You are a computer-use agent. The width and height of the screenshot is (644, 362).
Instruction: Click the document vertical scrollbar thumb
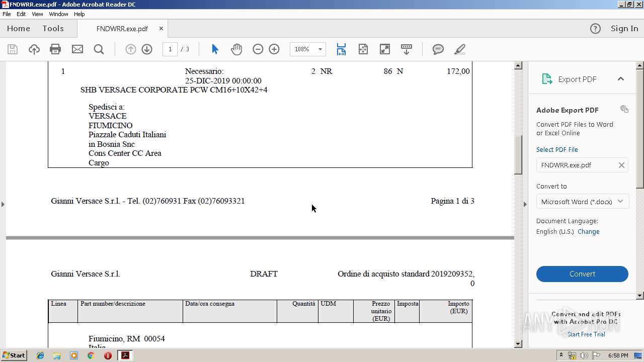(x=518, y=155)
